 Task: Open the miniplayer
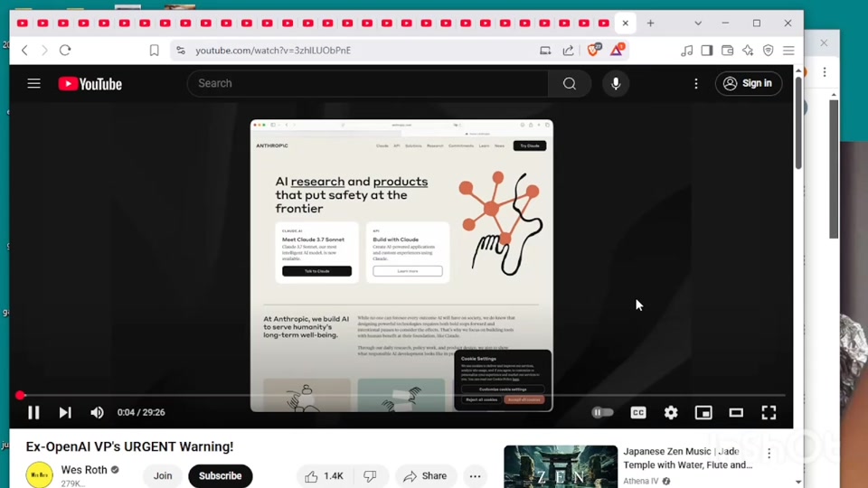703,412
